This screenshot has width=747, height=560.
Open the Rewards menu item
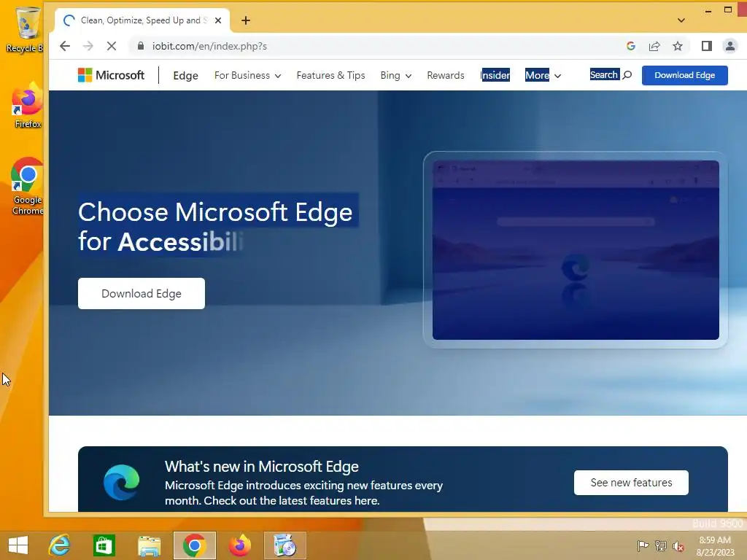446,75
